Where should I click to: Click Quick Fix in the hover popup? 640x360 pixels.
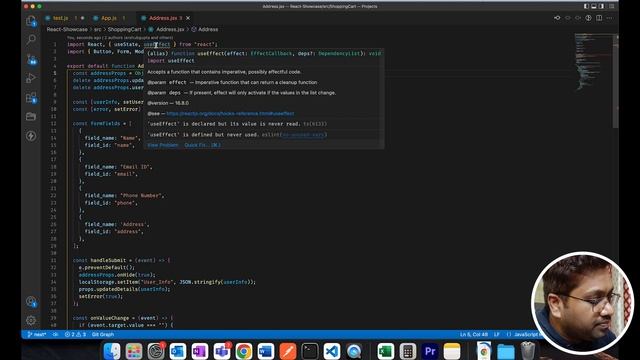202,145
